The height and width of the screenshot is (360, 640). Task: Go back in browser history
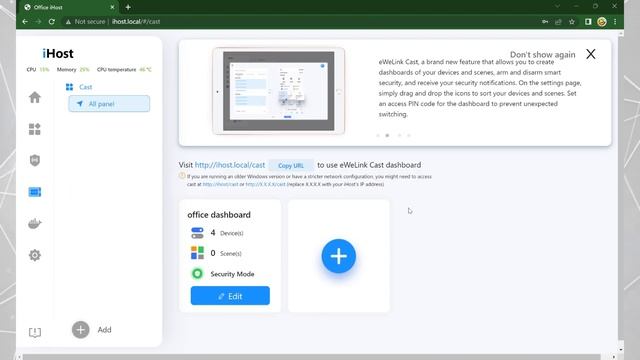pyautogui.click(x=25, y=22)
